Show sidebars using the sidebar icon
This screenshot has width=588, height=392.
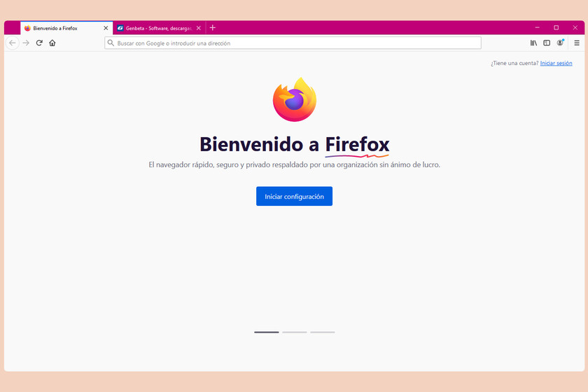pyautogui.click(x=547, y=43)
